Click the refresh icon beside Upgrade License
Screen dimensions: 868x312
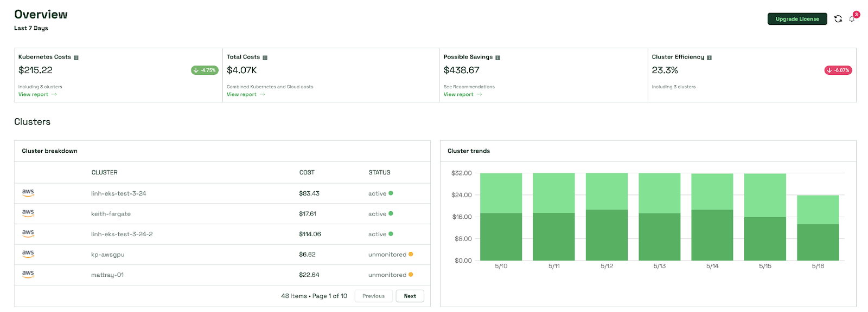pyautogui.click(x=838, y=19)
